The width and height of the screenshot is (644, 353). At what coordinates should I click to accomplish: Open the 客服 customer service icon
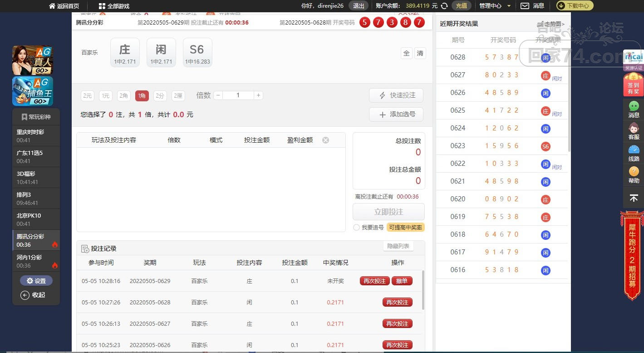pos(634,130)
